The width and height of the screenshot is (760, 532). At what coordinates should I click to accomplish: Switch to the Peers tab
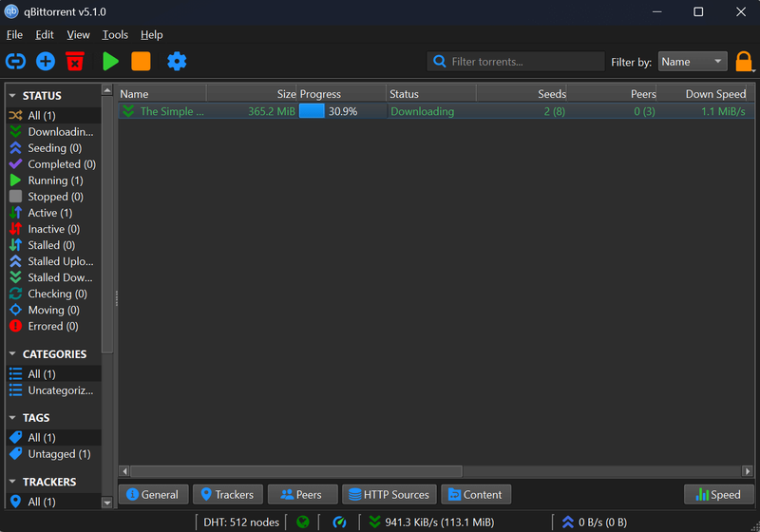point(302,494)
